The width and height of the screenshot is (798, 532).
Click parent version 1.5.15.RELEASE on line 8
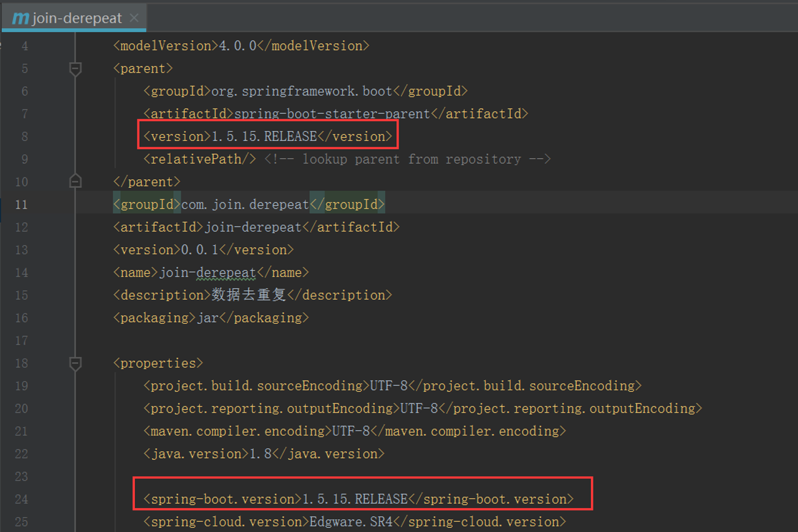(264, 137)
